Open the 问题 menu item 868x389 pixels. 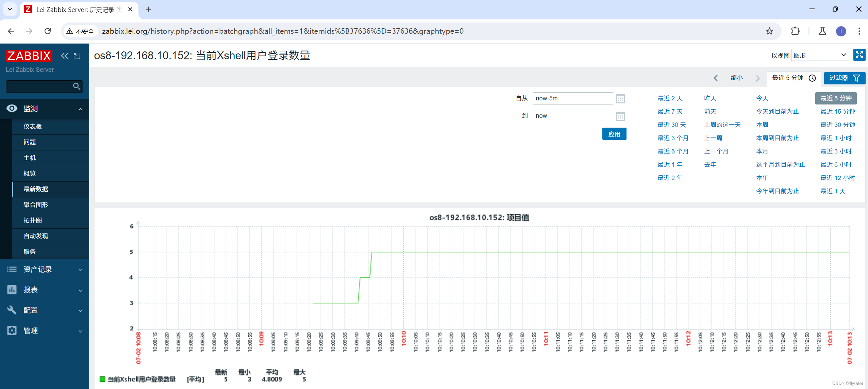pyautogui.click(x=50, y=142)
